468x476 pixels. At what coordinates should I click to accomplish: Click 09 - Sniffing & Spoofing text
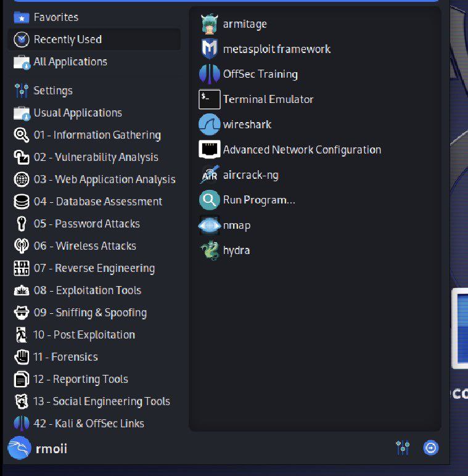click(90, 313)
